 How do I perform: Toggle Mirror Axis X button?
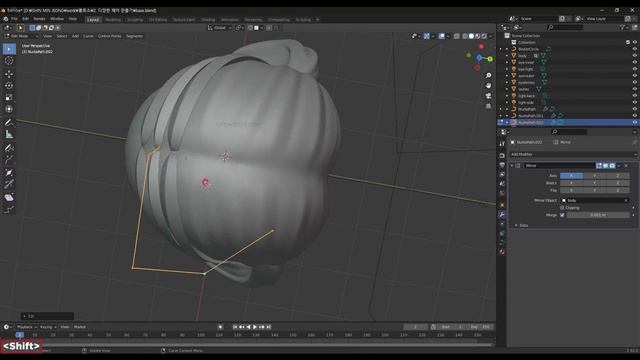point(571,176)
